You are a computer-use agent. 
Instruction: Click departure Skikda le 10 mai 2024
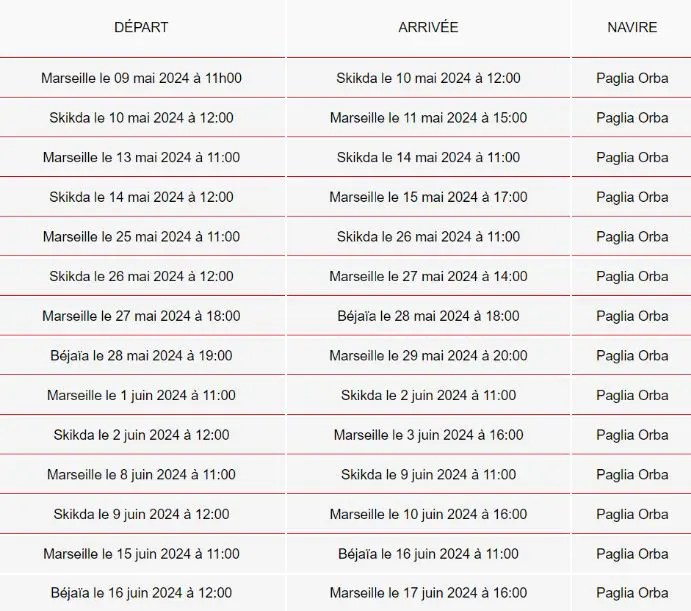click(x=141, y=118)
